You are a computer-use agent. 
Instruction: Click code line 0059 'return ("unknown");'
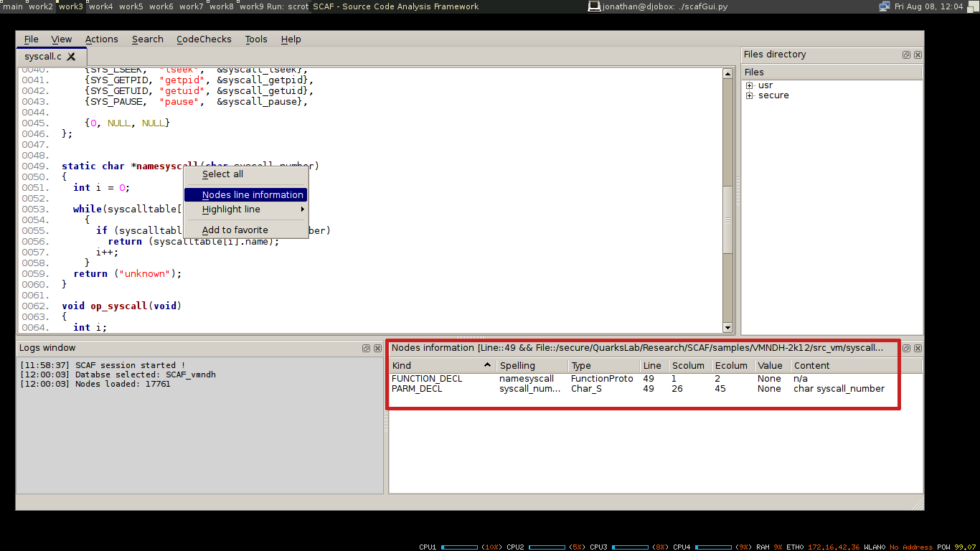pyautogui.click(x=128, y=274)
